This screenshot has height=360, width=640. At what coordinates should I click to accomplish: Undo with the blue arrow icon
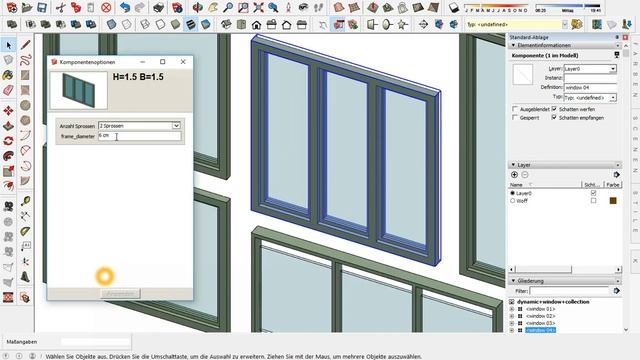point(125,7)
